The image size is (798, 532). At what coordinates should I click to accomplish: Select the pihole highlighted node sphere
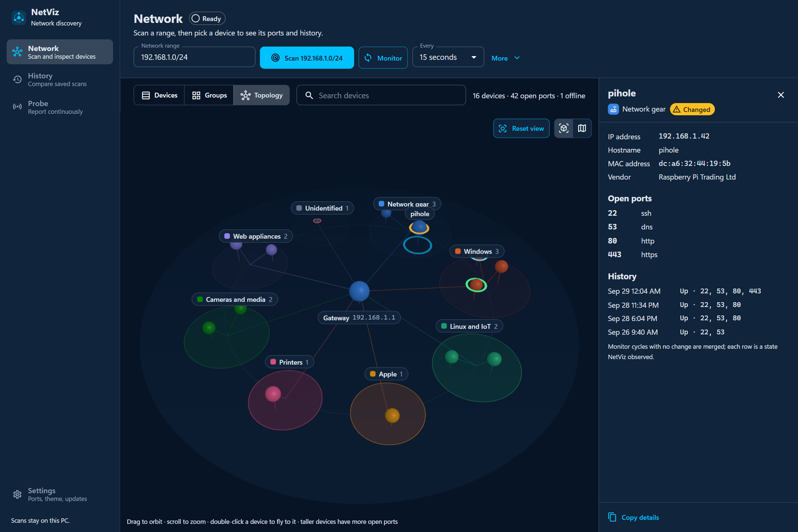tap(419, 227)
